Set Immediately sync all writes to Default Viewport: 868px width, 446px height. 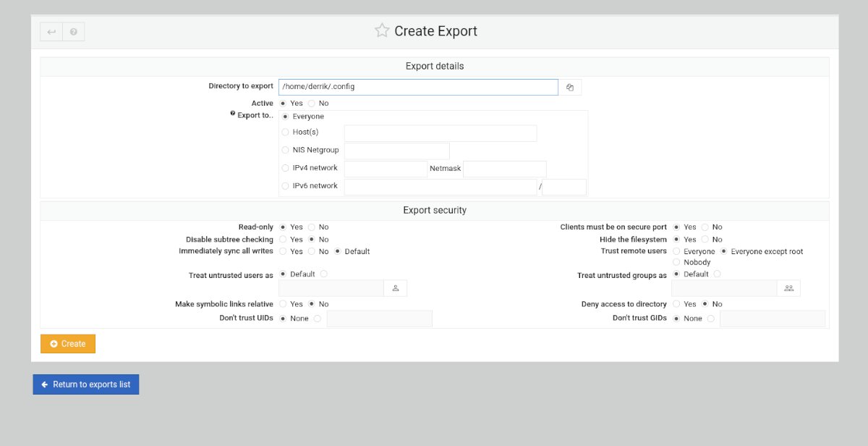tap(337, 252)
